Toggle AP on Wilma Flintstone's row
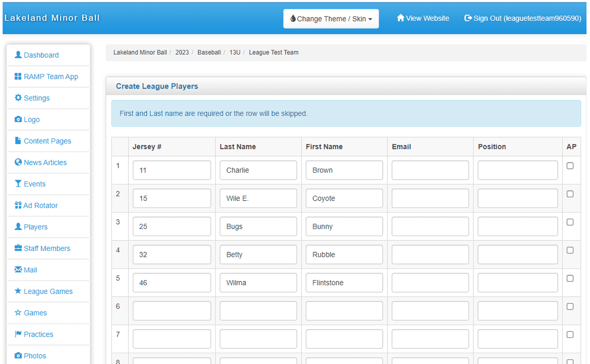This screenshot has width=590, height=364. 571,278
